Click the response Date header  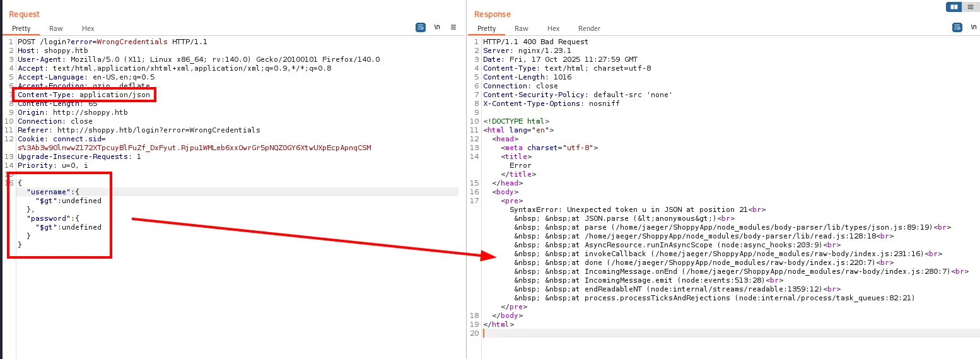(x=560, y=59)
